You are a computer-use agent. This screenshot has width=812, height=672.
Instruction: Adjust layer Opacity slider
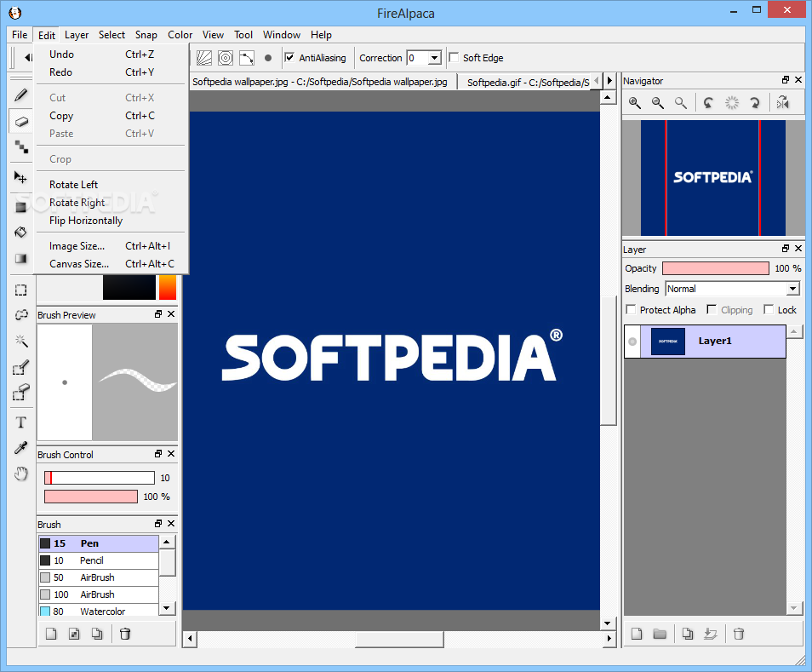tap(716, 268)
